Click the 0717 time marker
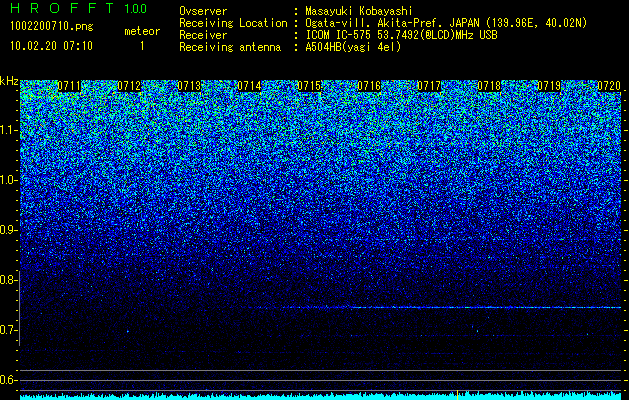The width and height of the screenshot is (629, 400). point(429,86)
